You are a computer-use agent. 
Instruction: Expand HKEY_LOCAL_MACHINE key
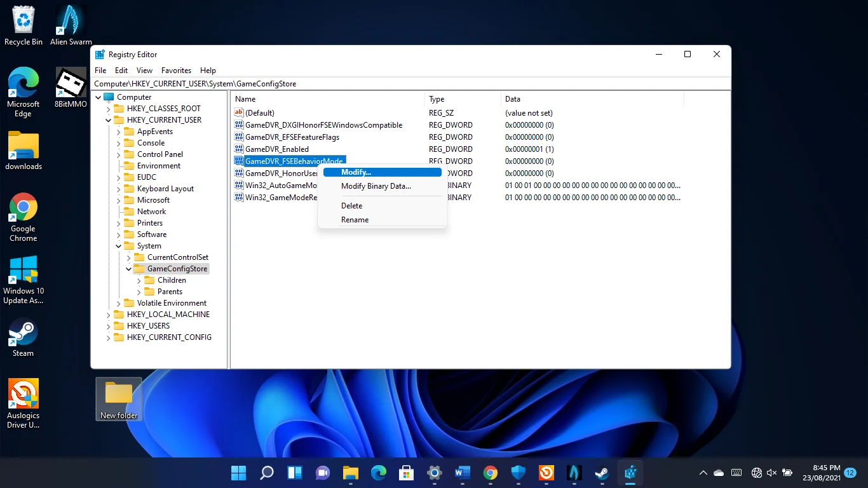coord(108,315)
